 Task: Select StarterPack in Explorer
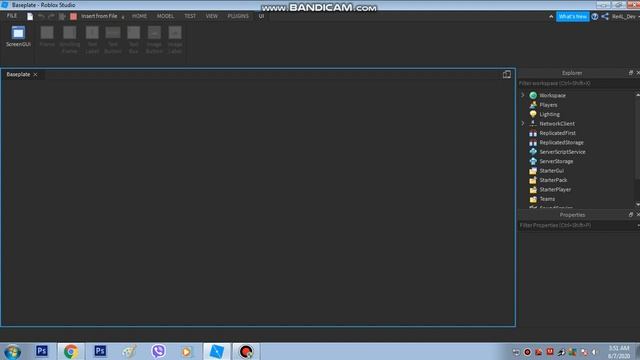click(x=553, y=180)
